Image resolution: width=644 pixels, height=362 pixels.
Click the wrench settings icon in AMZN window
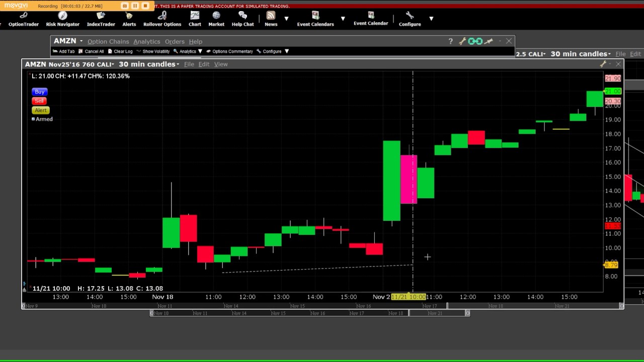point(462,41)
